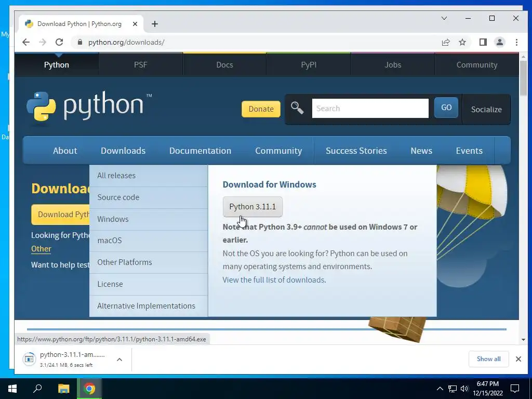Image resolution: width=532 pixels, height=399 pixels.
Task: Click the downloaded python file icon
Action: pos(30,359)
